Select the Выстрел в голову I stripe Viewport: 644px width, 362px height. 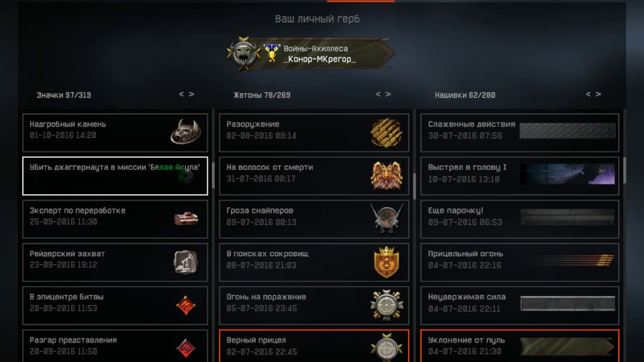point(520,176)
